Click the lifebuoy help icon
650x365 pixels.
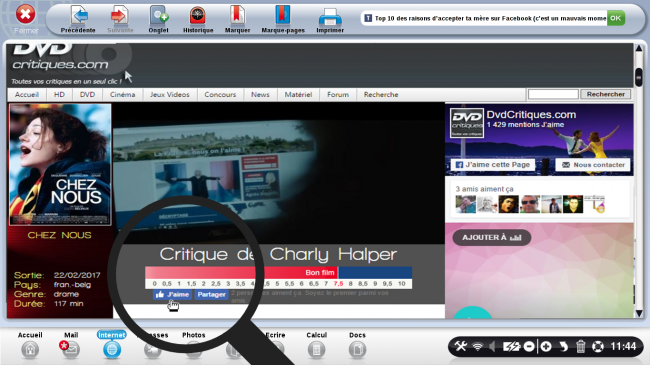click(x=598, y=346)
